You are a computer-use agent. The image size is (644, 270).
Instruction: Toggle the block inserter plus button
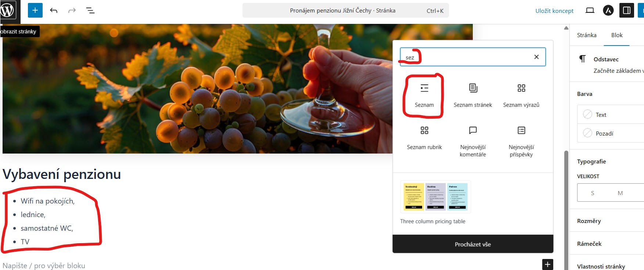[x=35, y=10]
